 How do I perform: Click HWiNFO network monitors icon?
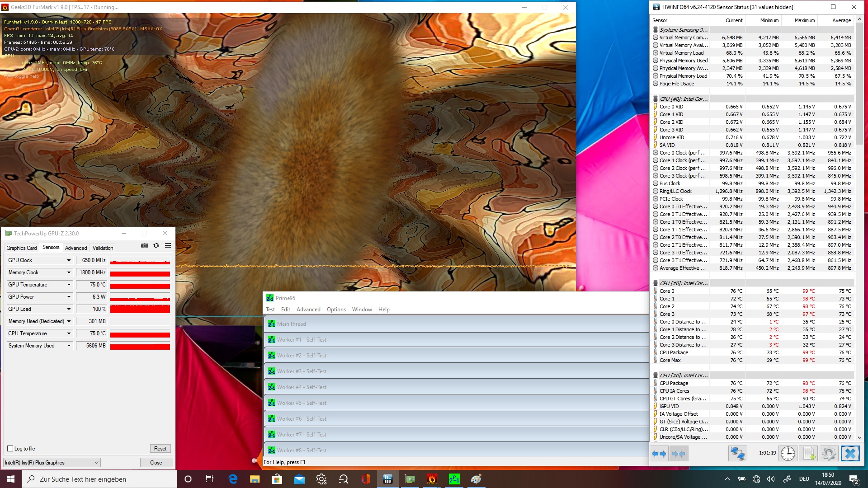click(737, 453)
